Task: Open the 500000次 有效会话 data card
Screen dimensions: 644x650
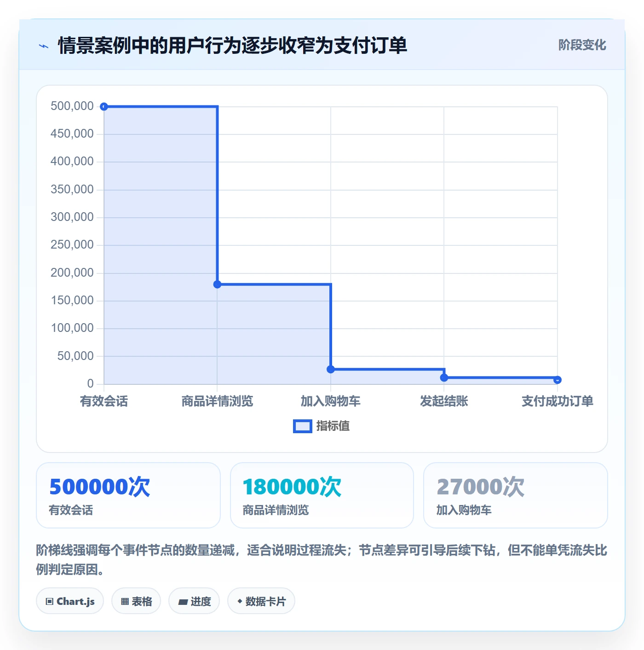Action: [x=128, y=495]
